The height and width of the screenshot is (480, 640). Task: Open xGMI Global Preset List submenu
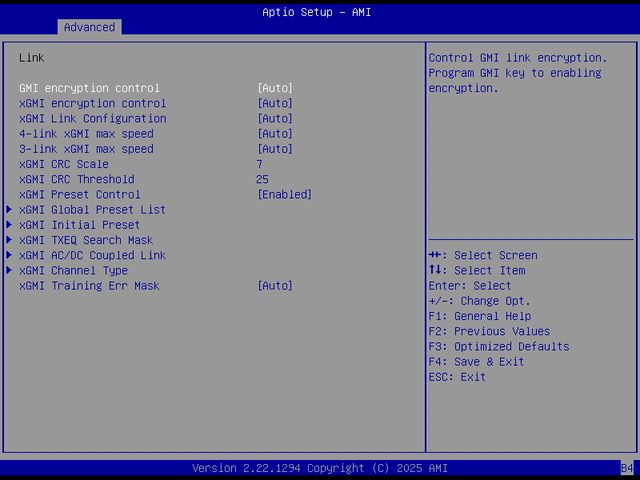pos(92,210)
